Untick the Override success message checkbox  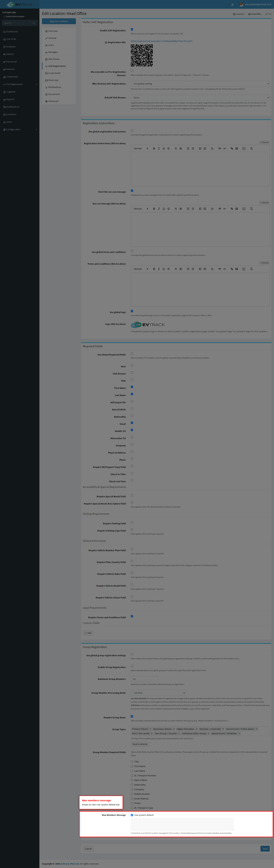(x=132, y=191)
